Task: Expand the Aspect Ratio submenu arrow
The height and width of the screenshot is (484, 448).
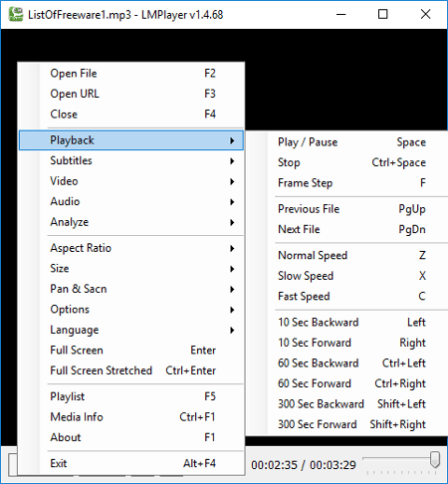Action: click(232, 248)
